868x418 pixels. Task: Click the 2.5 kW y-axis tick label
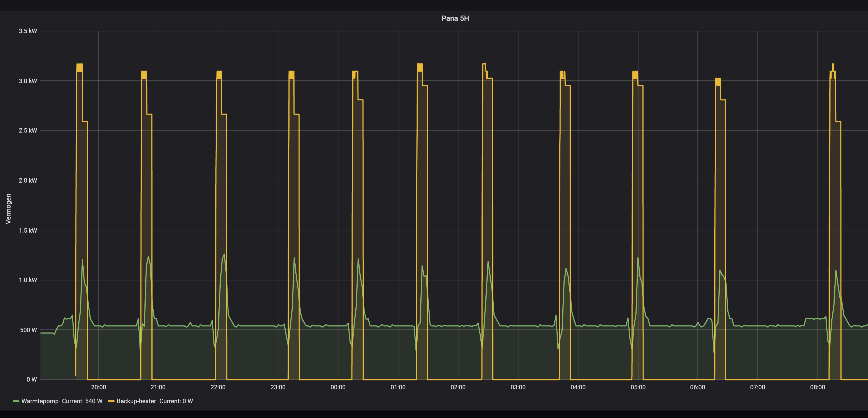pos(28,130)
